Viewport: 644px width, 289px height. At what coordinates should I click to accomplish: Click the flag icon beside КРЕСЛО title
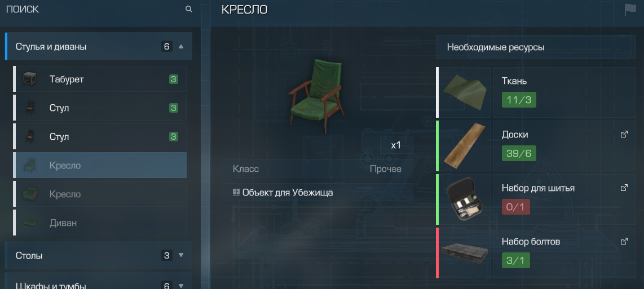coord(630,10)
